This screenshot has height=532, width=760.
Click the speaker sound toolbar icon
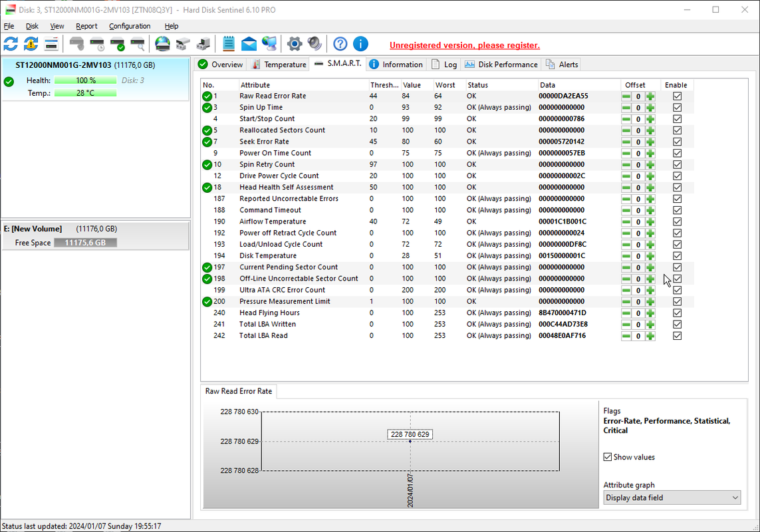[315, 44]
